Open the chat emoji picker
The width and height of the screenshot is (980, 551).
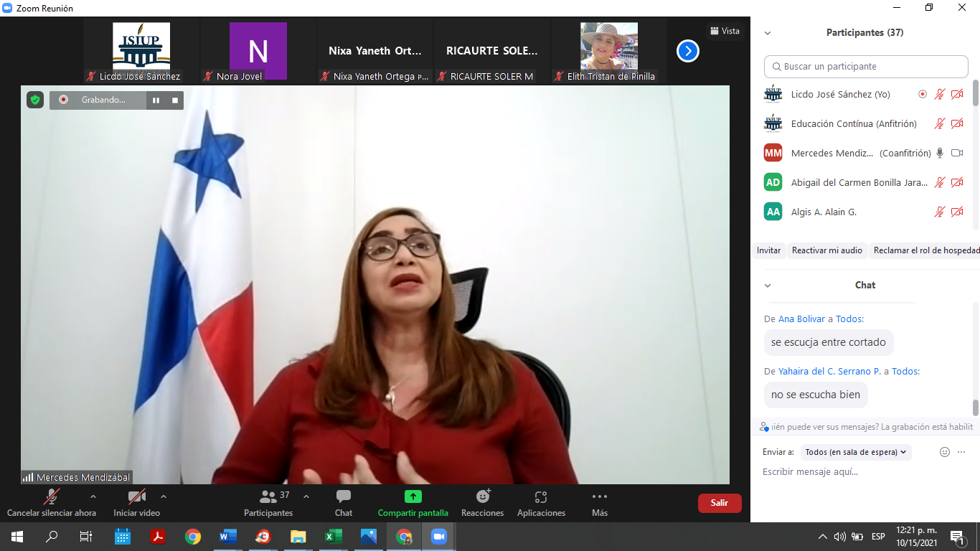click(x=945, y=452)
